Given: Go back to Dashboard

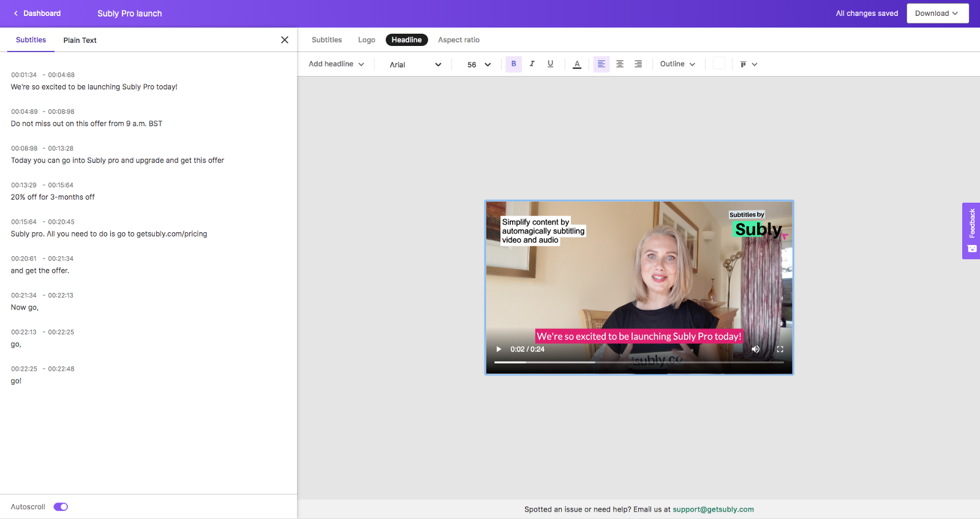Looking at the screenshot, I should [x=37, y=13].
